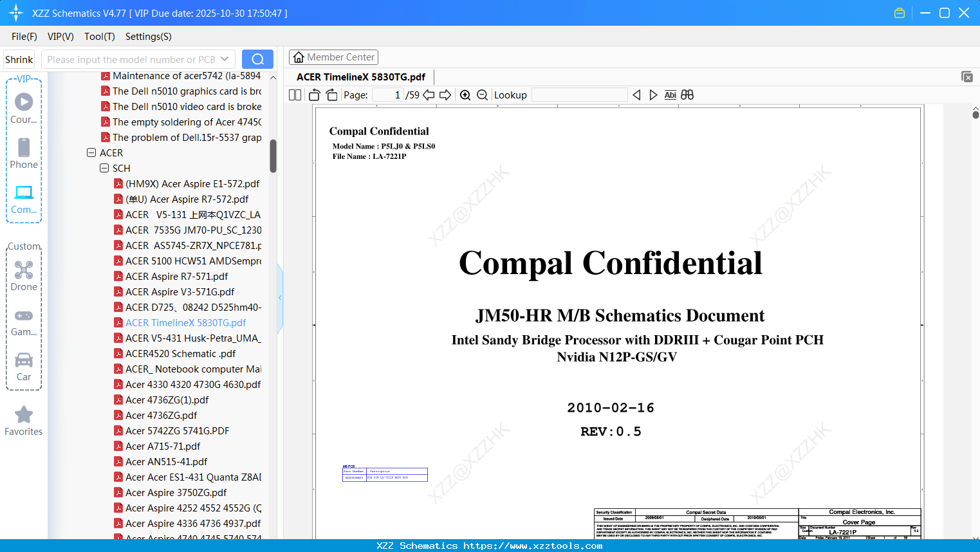Open the Acer 4745 empty soldering file
This screenshot has height=552, width=980.
187,122
